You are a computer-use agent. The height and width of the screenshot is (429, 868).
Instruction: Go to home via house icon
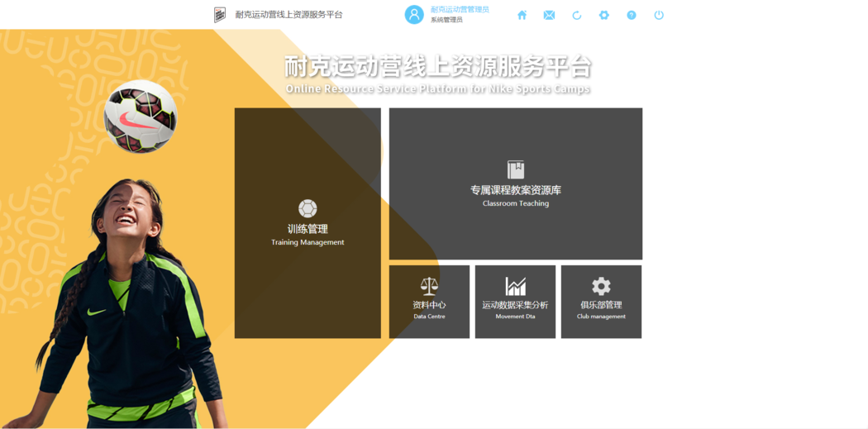tap(522, 16)
